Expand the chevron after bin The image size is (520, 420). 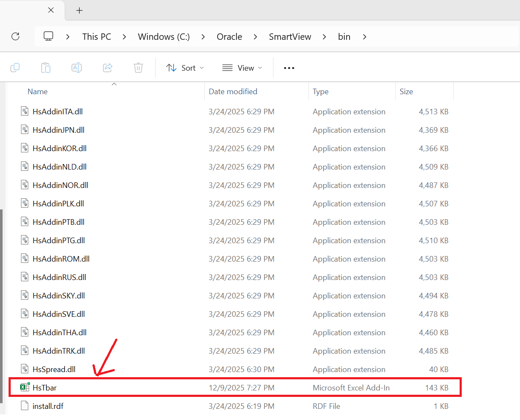tap(365, 37)
